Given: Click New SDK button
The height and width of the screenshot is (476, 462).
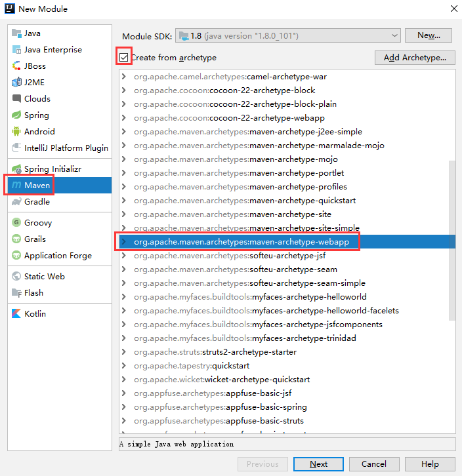Looking at the screenshot, I should pos(429,35).
